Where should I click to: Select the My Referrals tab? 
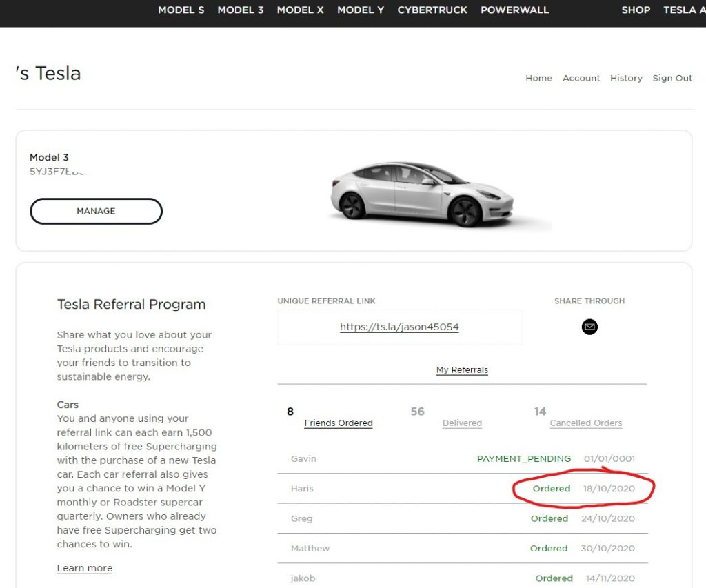point(462,369)
